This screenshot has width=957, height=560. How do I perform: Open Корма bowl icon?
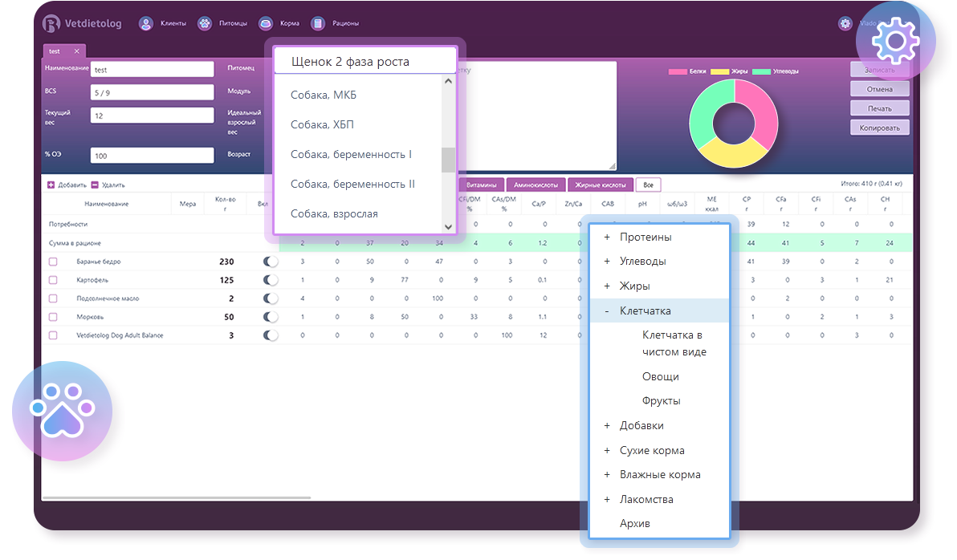click(x=266, y=23)
